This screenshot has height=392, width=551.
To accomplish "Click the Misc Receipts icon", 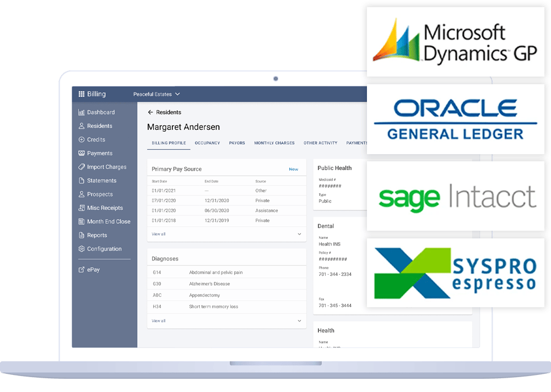I will tap(82, 208).
